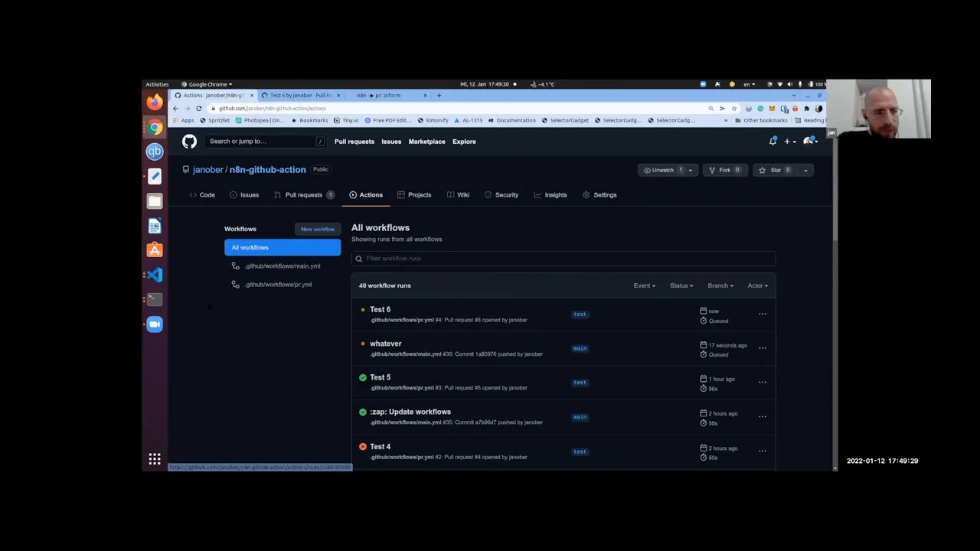Launch VS Code from the dock
Screen dimensions: 980x551
(x=155, y=275)
